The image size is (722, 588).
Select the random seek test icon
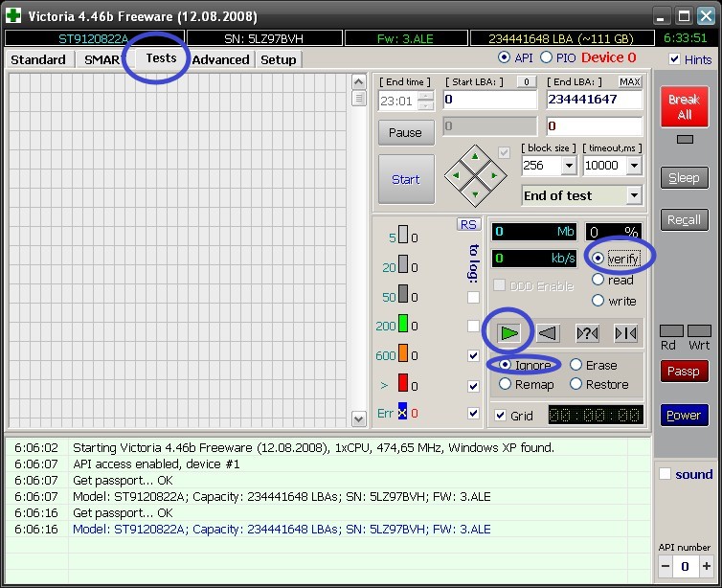(587, 332)
